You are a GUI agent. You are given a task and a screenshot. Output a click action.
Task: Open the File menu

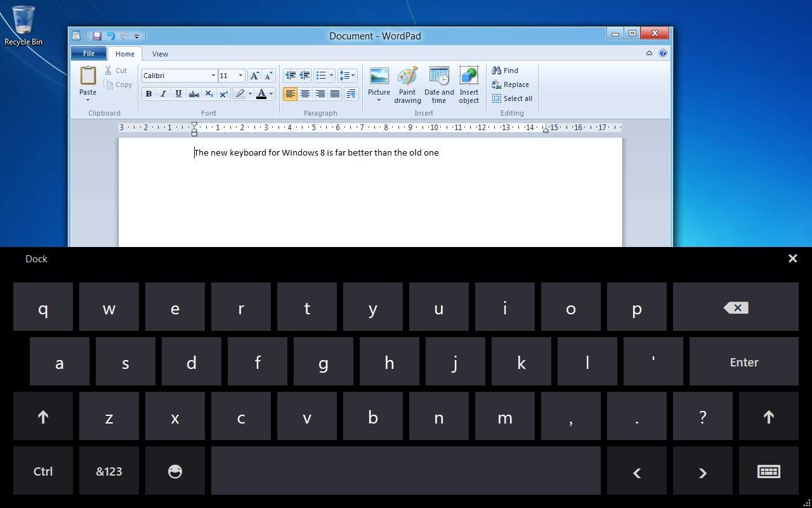pyautogui.click(x=88, y=53)
